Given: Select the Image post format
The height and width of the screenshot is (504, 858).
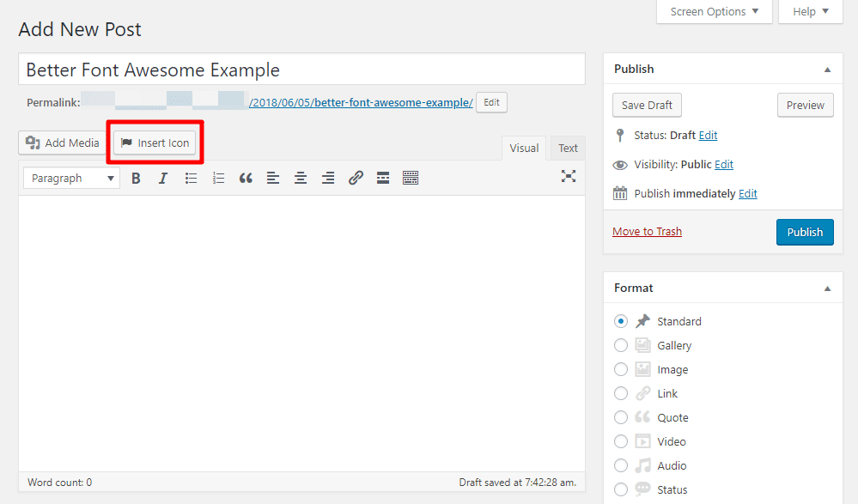Looking at the screenshot, I should (620, 369).
